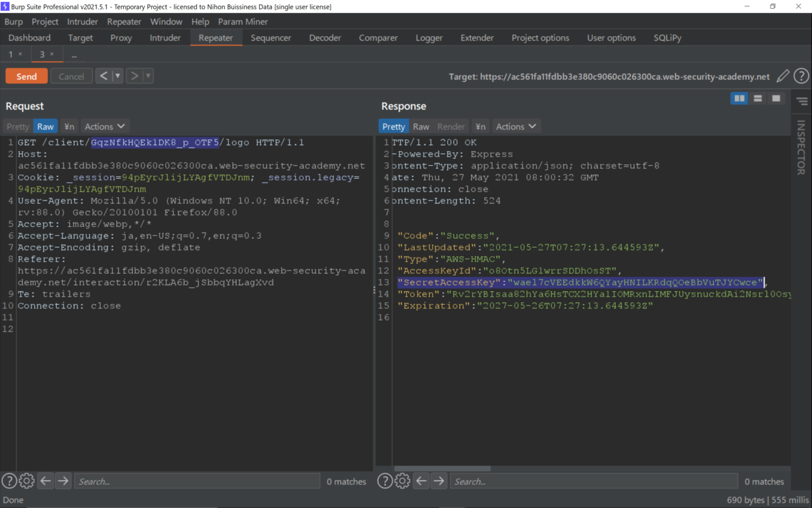
Task: Focus the Response search field
Action: pyautogui.click(x=594, y=481)
